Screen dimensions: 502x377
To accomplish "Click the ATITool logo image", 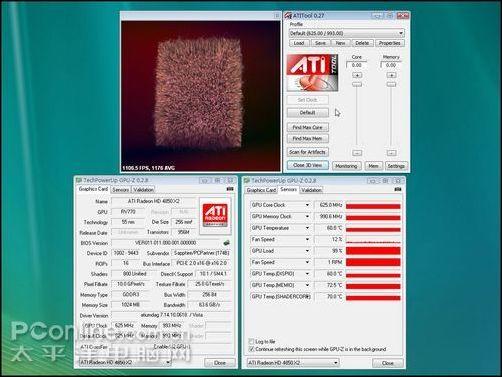I will click(312, 73).
